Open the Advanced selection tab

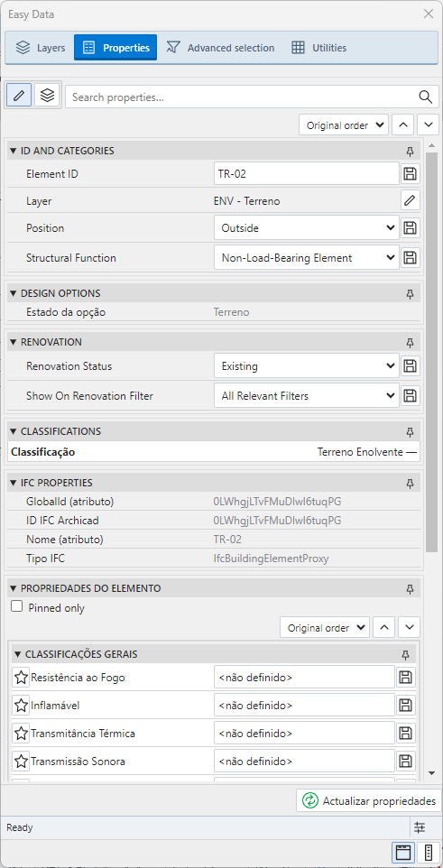click(x=220, y=48)
